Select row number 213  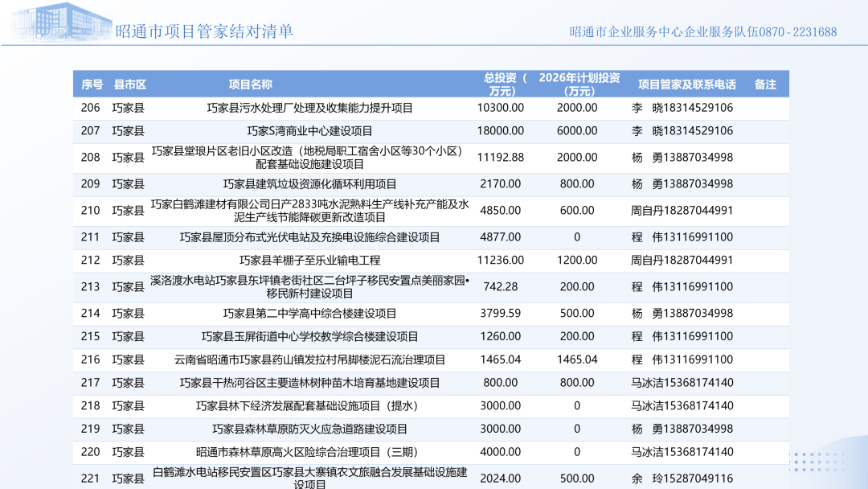pos(90,287)
